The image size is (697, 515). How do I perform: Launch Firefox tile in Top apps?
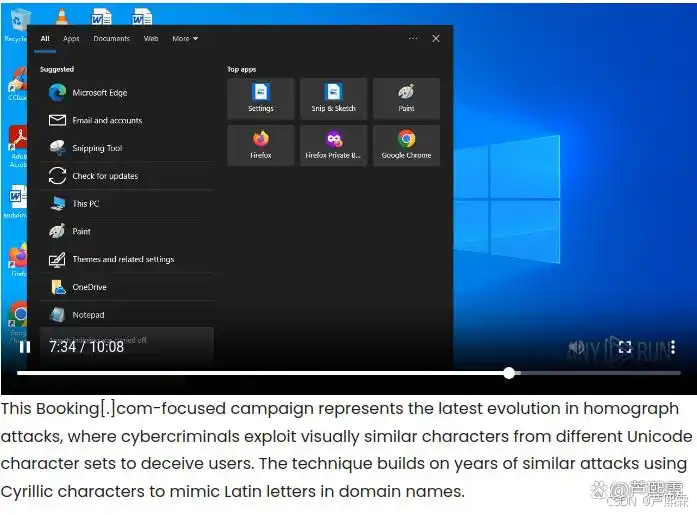click(261, 146)
